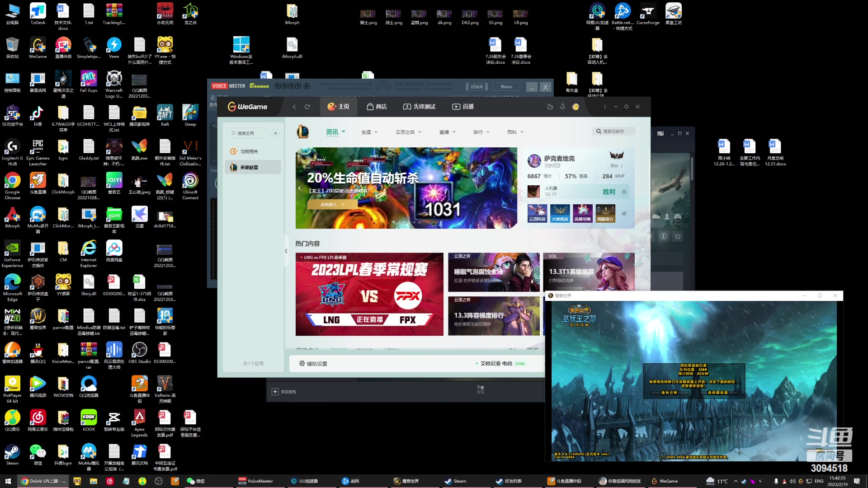The width and height of the screenshot is (868, 488).
Task: Click 角色迁移 in the WoW queue dialog
Action: [x=669, y=393]
